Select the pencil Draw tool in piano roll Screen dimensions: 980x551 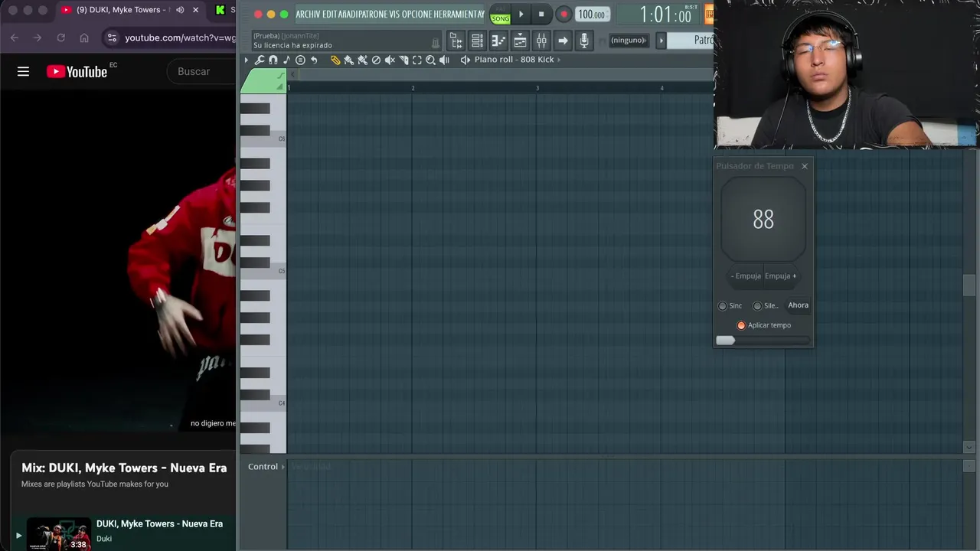point(335,60)
